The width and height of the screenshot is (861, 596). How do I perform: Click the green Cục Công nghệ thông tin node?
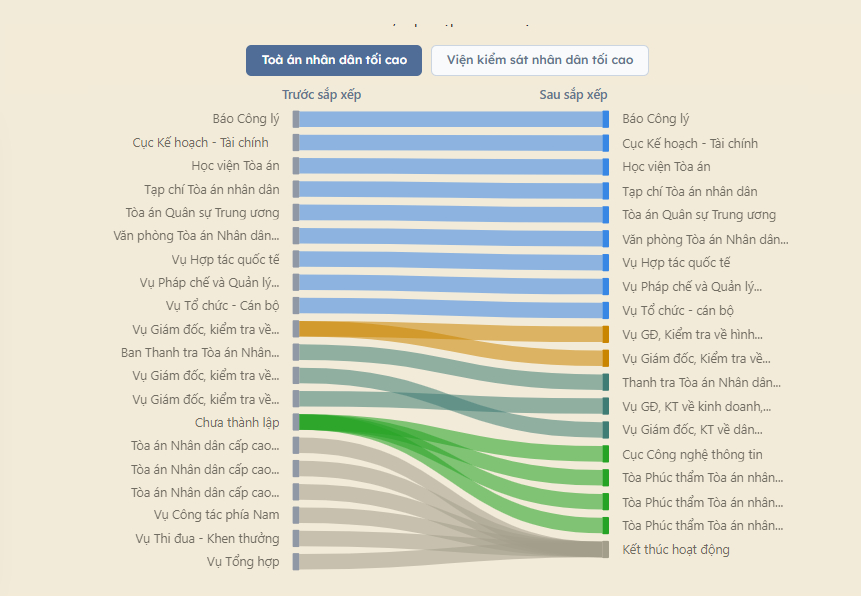[x=606, y=454]
